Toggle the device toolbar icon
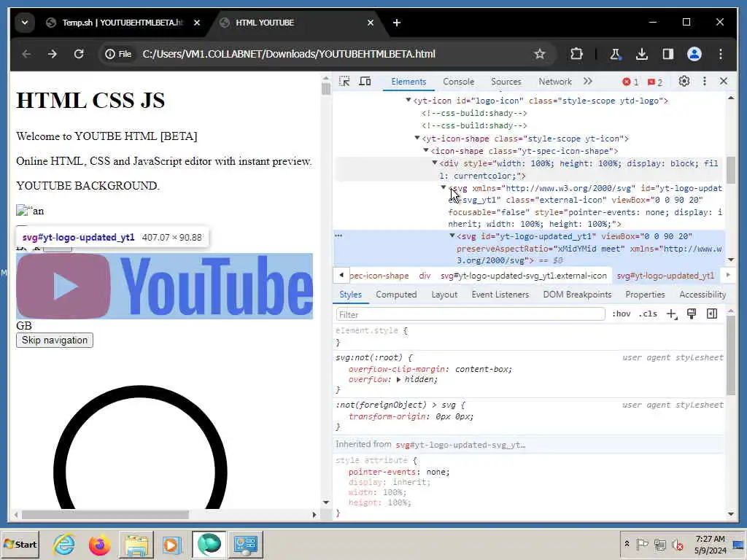The width and height of the screenshot is (747, 560). (365, 82)
